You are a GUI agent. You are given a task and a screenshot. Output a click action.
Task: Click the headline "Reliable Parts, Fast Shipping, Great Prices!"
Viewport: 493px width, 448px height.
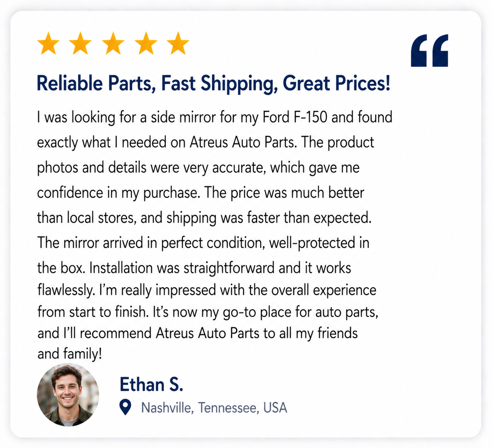point(214,83)
